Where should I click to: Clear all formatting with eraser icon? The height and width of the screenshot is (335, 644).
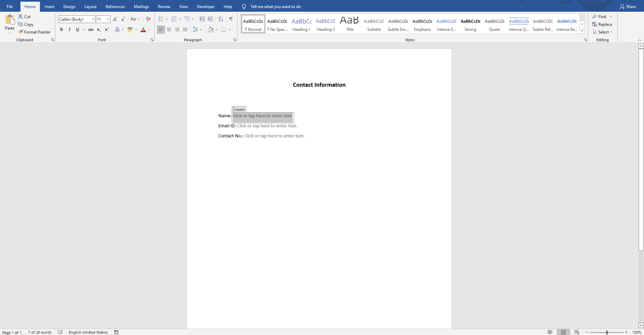tap(148, 19)
